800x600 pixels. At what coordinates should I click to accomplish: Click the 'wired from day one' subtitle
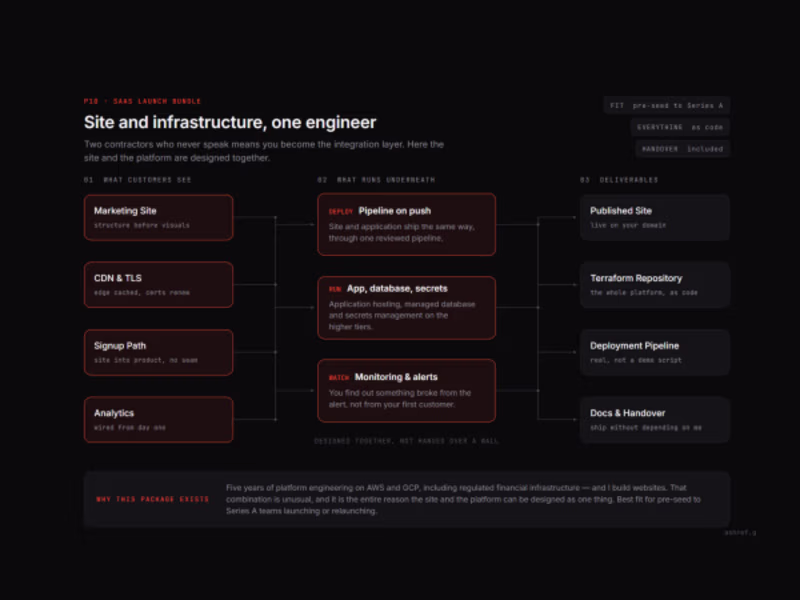(x=130, y=428)
